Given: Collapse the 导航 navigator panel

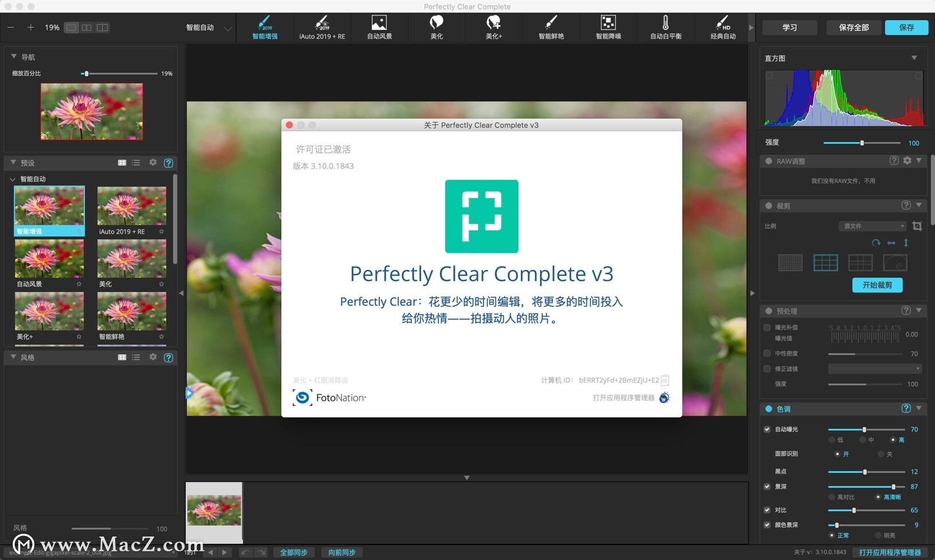Looking at the screenshot, I should pyautogui.click(x=14, y=57).
